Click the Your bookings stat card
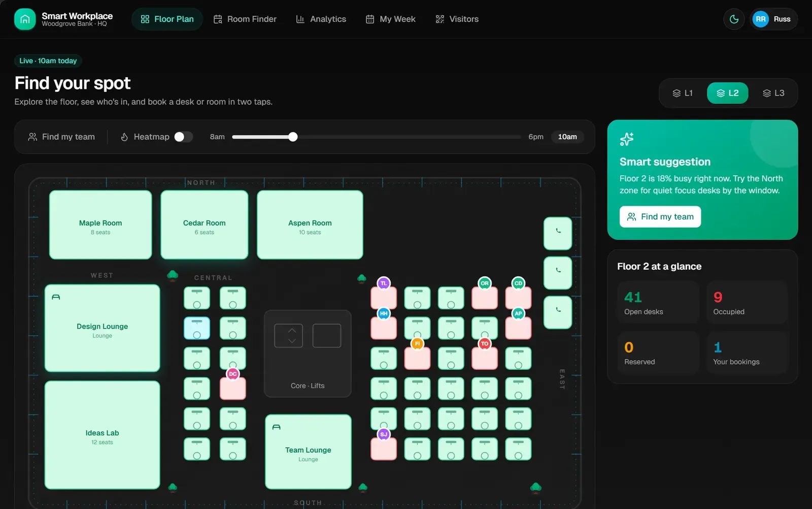This screenshot has width=812, height=509. point(747,353)
